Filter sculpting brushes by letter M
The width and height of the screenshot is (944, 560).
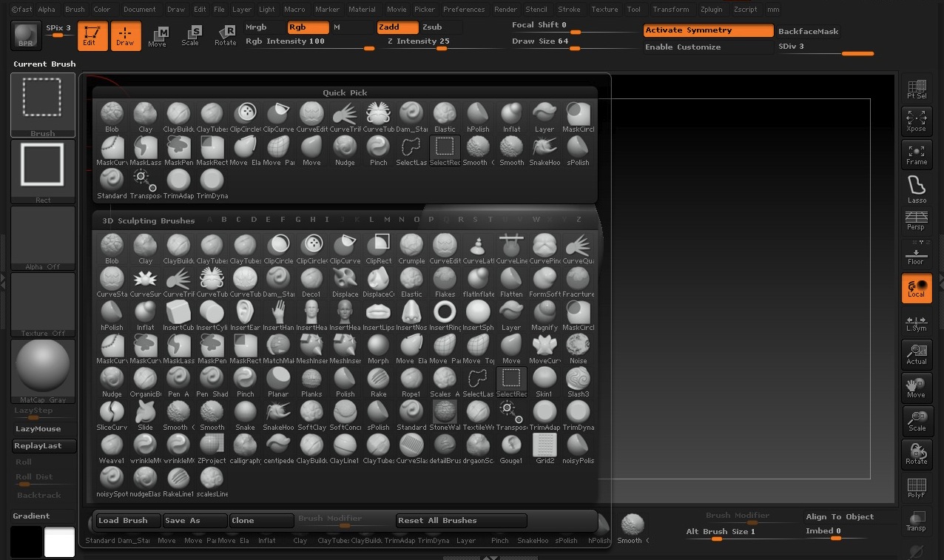coord(387,220)
